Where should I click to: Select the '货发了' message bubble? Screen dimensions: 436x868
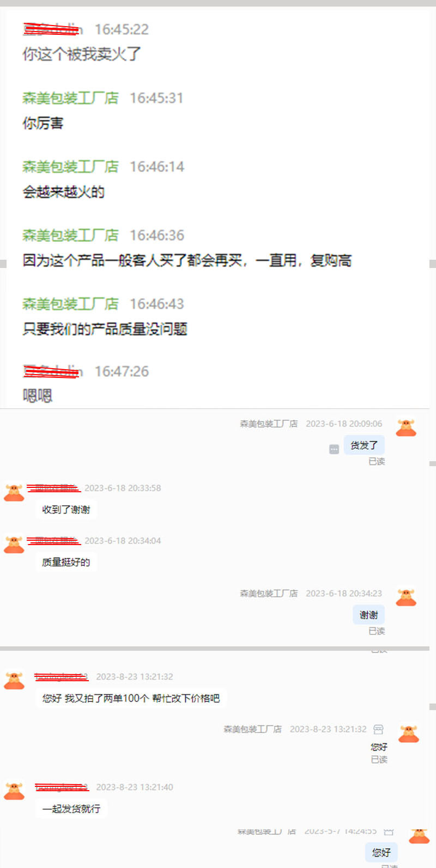click(x=364, y=445)
